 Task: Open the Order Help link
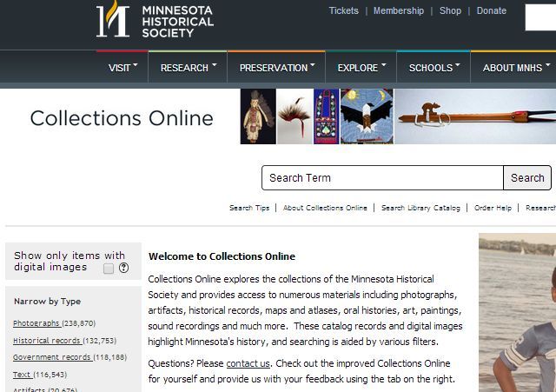click(x=493, y=208)
